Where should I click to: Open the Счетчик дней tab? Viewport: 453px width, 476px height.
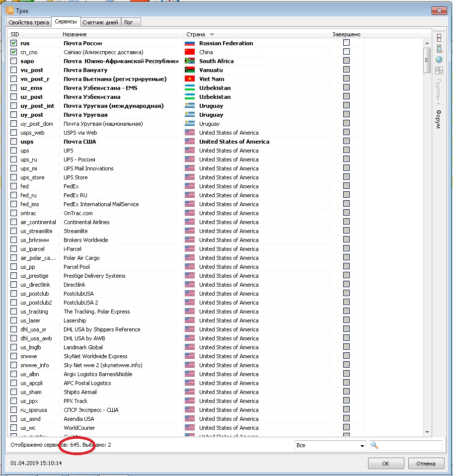click(100, 22)
